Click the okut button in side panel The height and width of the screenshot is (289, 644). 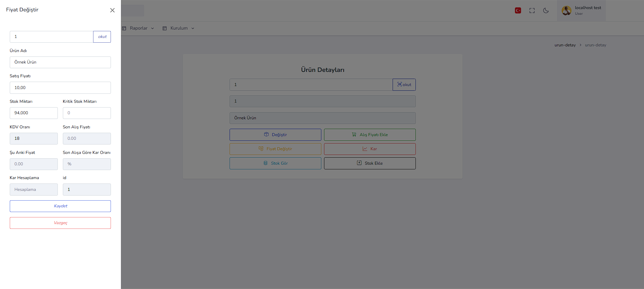pyautogui.click(x=102, y=37)
